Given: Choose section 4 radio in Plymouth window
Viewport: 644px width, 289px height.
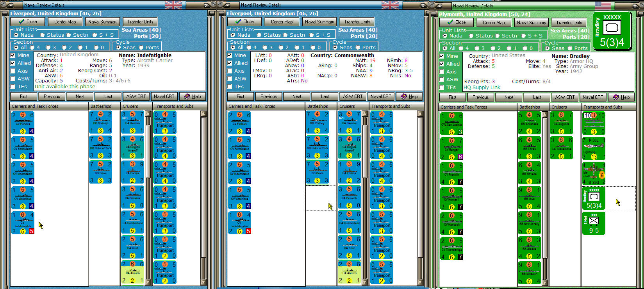Looking at the screenshot, I should coord(464,48).
